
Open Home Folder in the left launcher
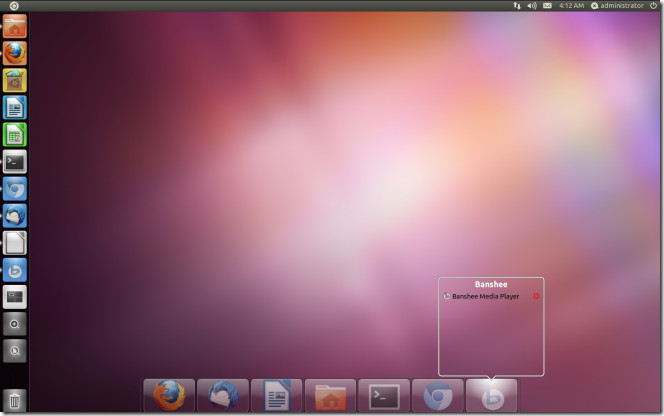click(15, 26)
